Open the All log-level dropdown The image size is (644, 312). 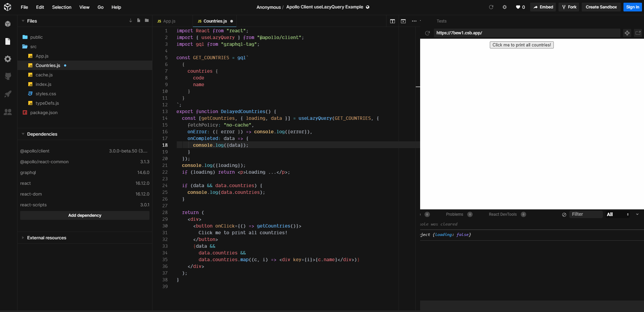(x=618, y=214)
